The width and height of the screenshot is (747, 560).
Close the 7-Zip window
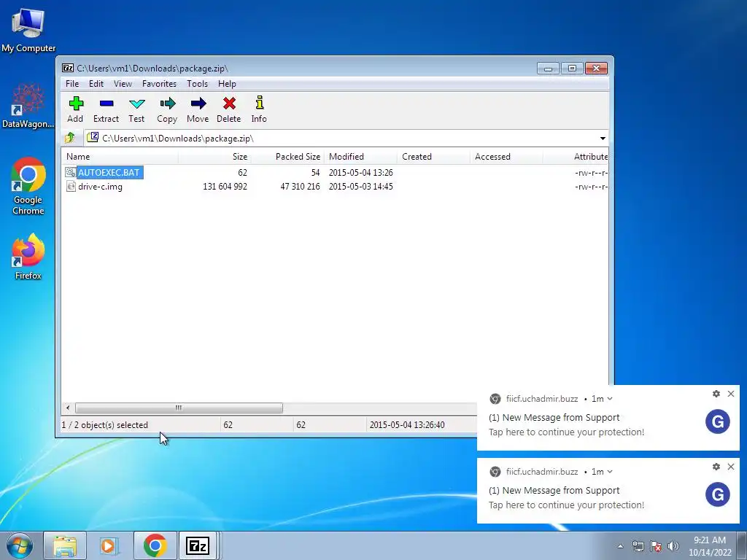tap(596, 69)
